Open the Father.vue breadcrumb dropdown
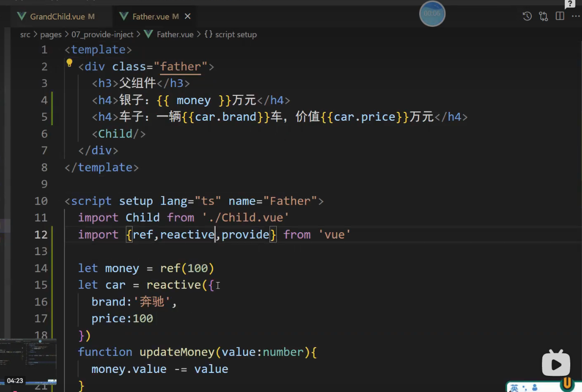The width and height of the screenshot is (582, 392). coord(175,35)
